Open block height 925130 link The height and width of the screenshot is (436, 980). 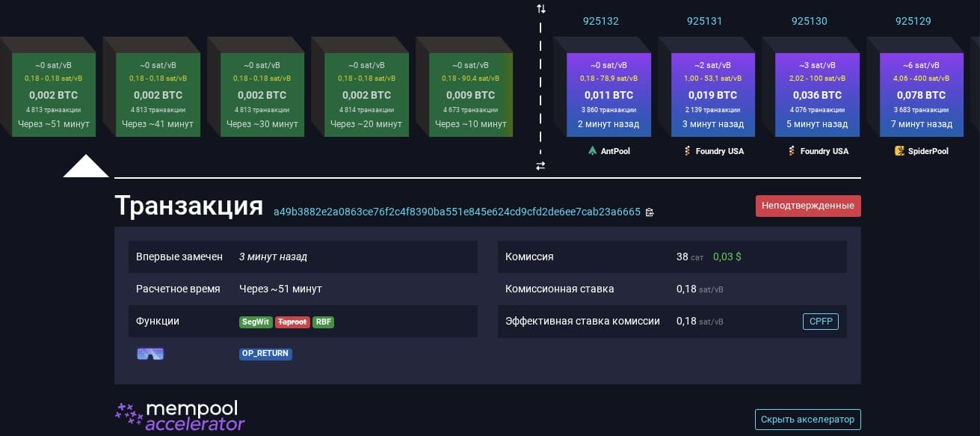click(810, 21)
